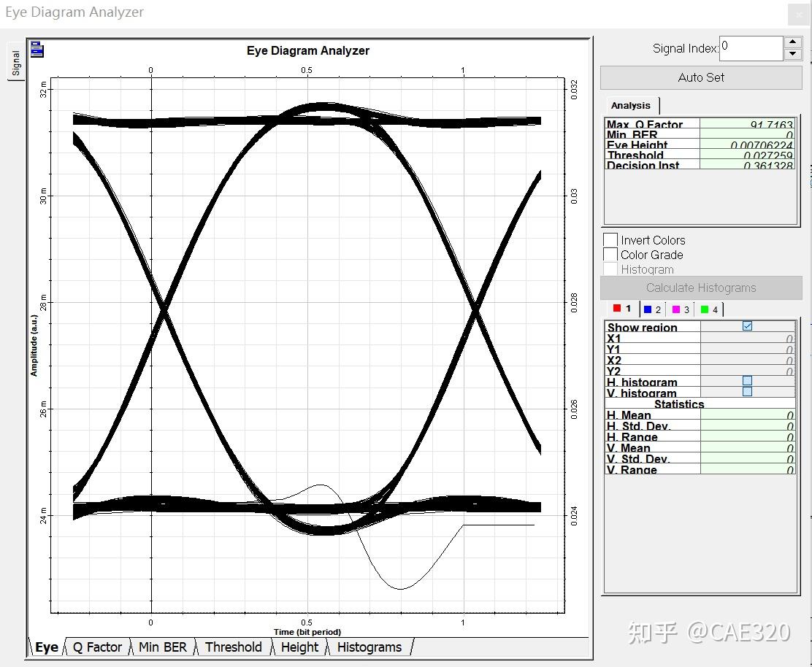The image size is (812, 667).
Task: Click the Min. BER value cell
Action: 747,134
